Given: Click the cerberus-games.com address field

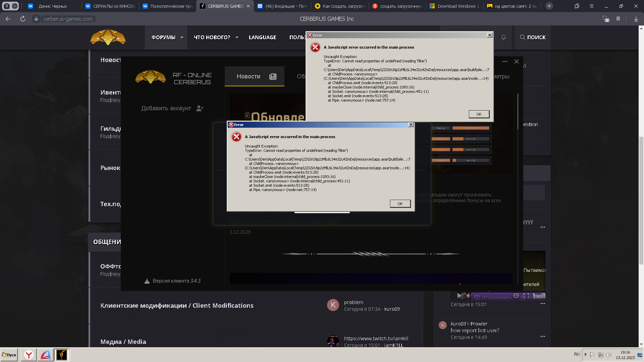Looking at the screenshot, I should (68, 19).
